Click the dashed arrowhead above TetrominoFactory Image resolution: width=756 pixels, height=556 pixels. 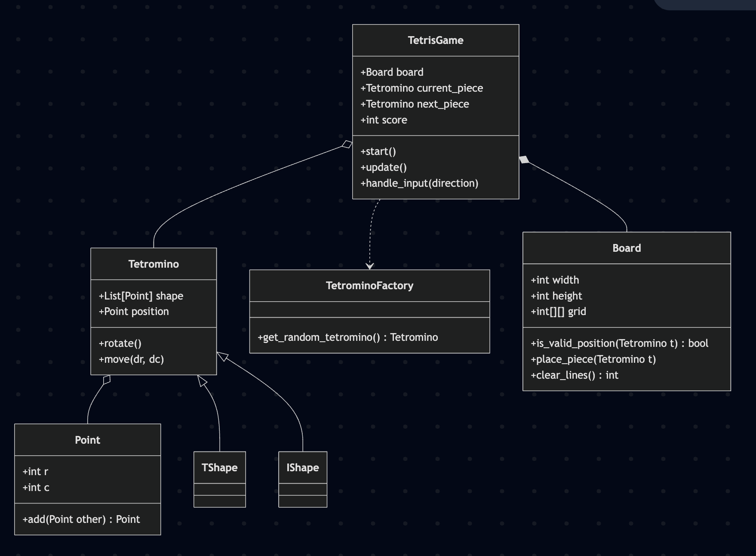coord(369,266)
